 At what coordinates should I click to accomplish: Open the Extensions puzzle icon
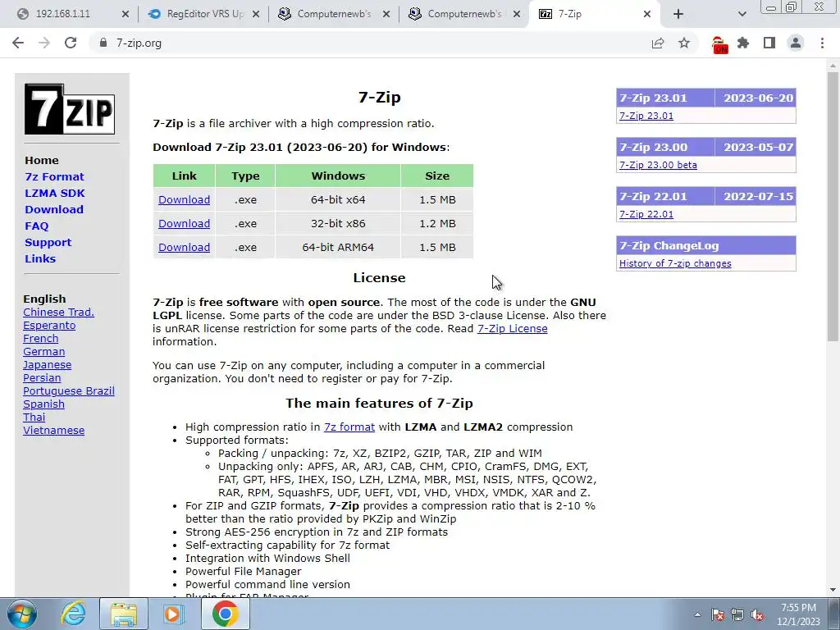click(x=743, y=43)
